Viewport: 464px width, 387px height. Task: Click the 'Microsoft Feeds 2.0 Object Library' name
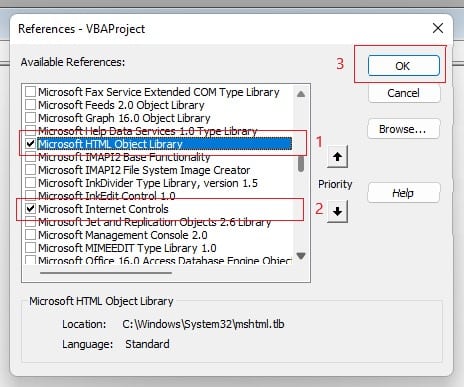pyautogui.click(x=121, y=105)
